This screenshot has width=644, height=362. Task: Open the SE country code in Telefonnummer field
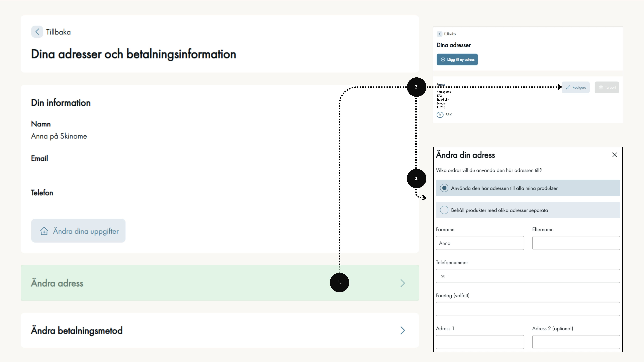pos(443,276)
